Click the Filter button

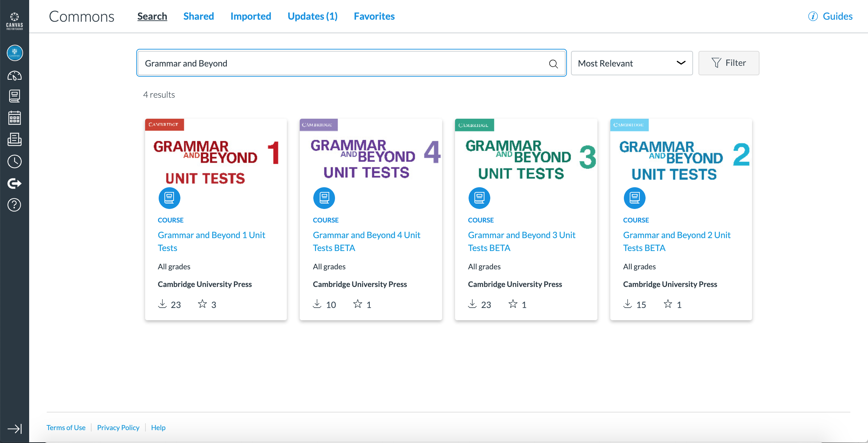coord(729,63)
